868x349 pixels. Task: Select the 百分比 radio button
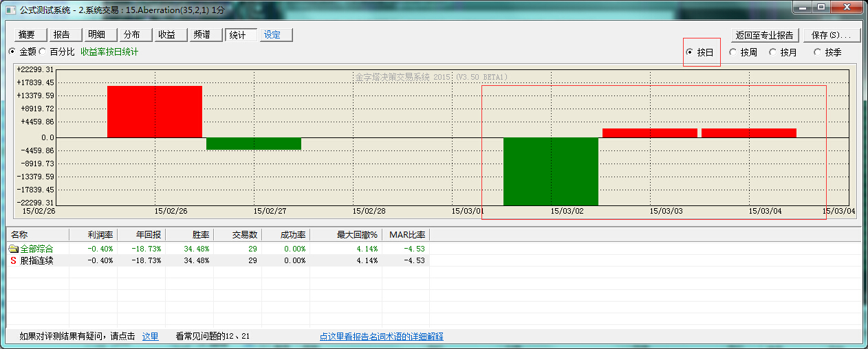[x=43, y=52]
